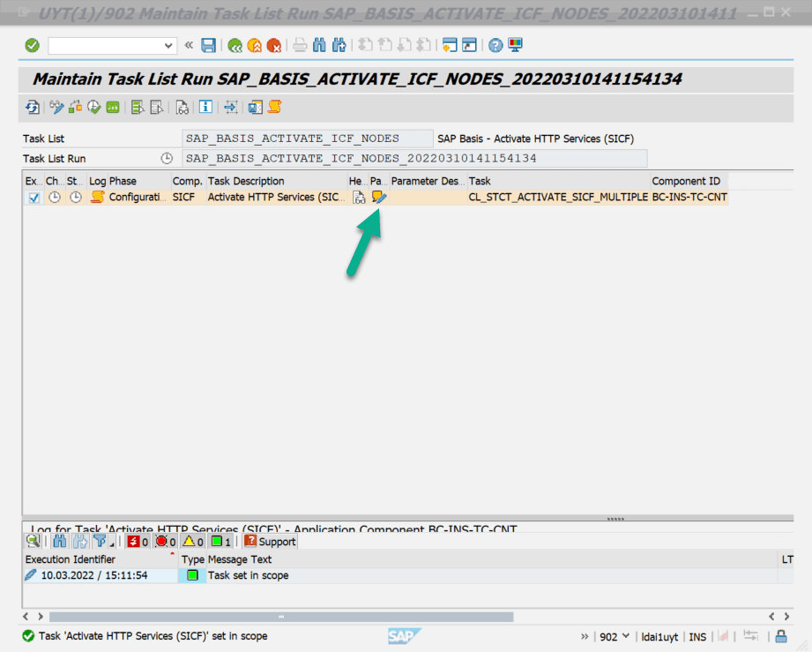812x652 pixels.
Task: Toggle Display/Change glasses-pencil icon
Action: [x=56, y=108]
